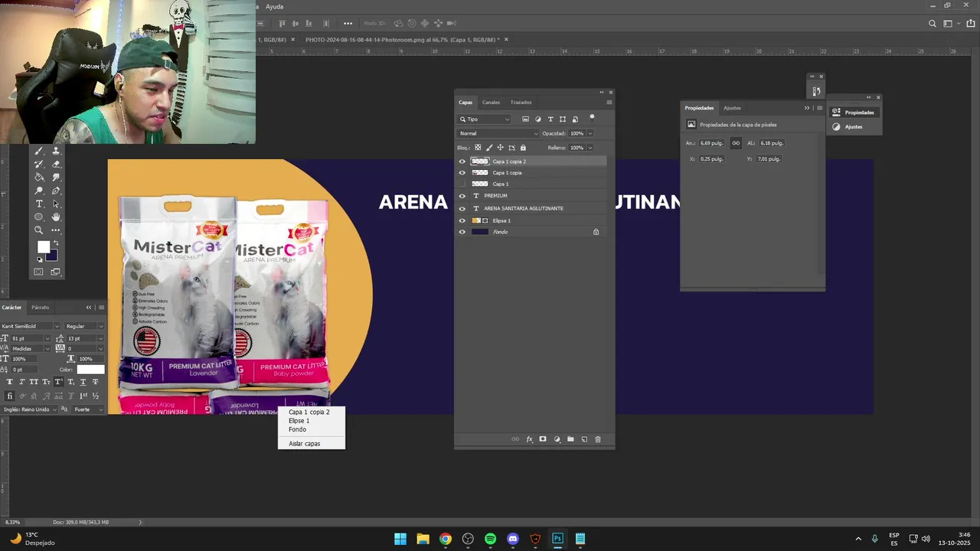The image size is (980, 551).
Task: Hide the Capa 1 copia layer
Action: (x=462, y=173)
